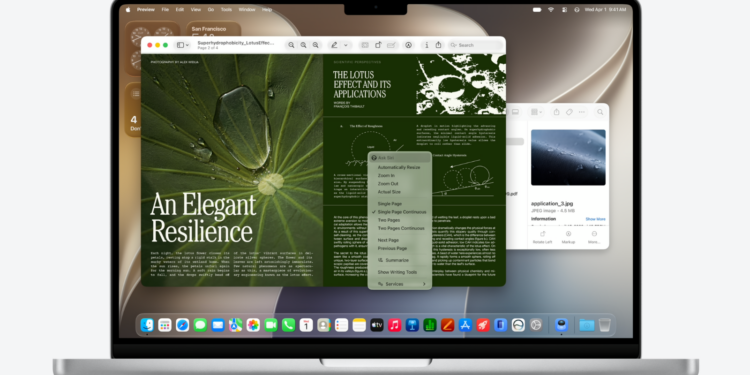Click Markup button in Finder preview pane
The width and height of the screenshot is (750, 375).
tap(568, 237)
